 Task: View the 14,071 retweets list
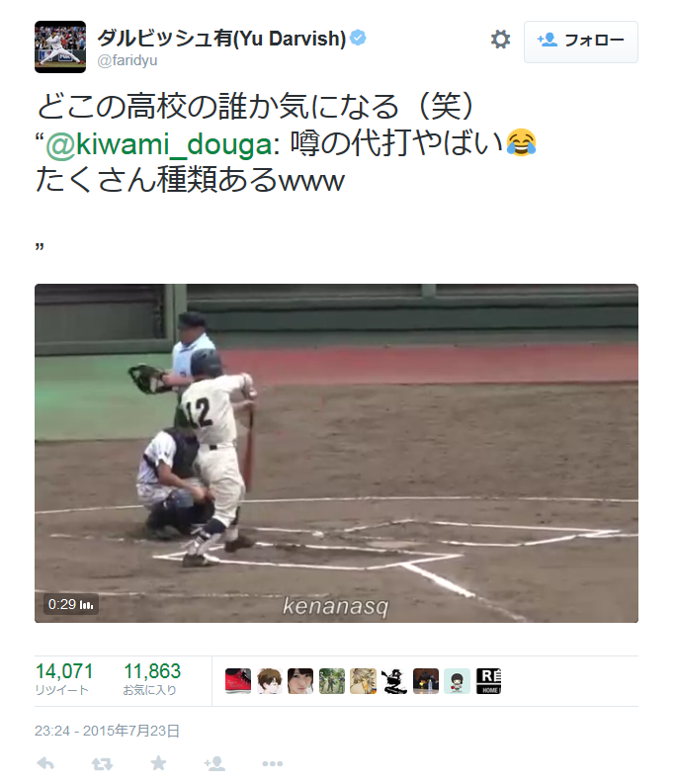coord(64,678)
